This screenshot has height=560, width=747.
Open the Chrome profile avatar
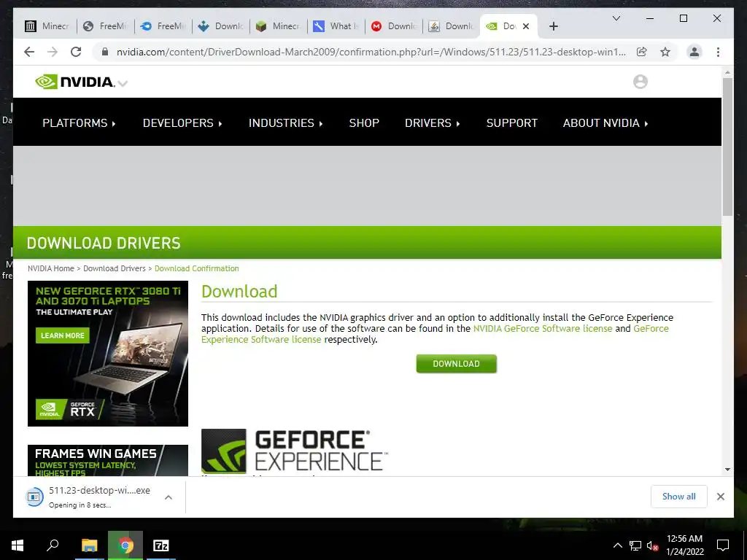694,52
